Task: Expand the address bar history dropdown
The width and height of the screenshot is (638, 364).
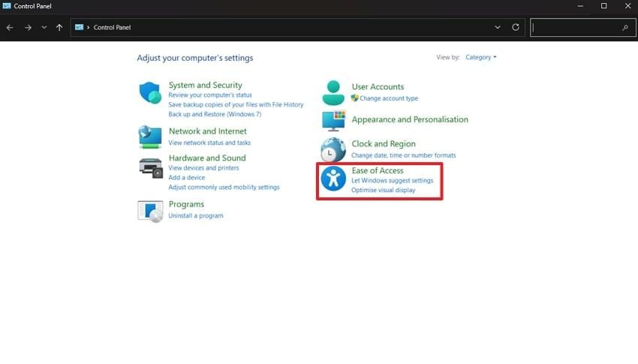Action: [x=498, y=27]
